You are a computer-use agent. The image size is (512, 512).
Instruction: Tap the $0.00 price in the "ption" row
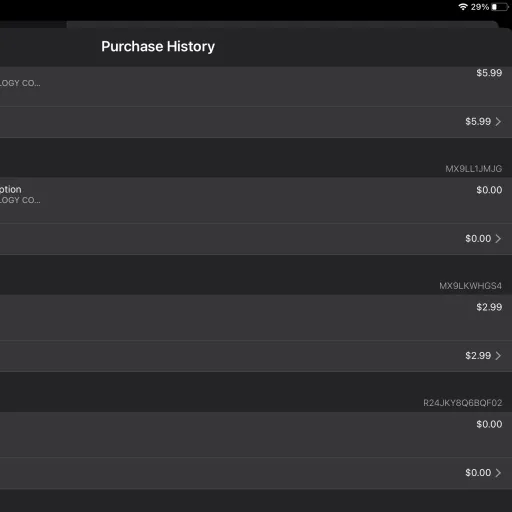(489, 190)
